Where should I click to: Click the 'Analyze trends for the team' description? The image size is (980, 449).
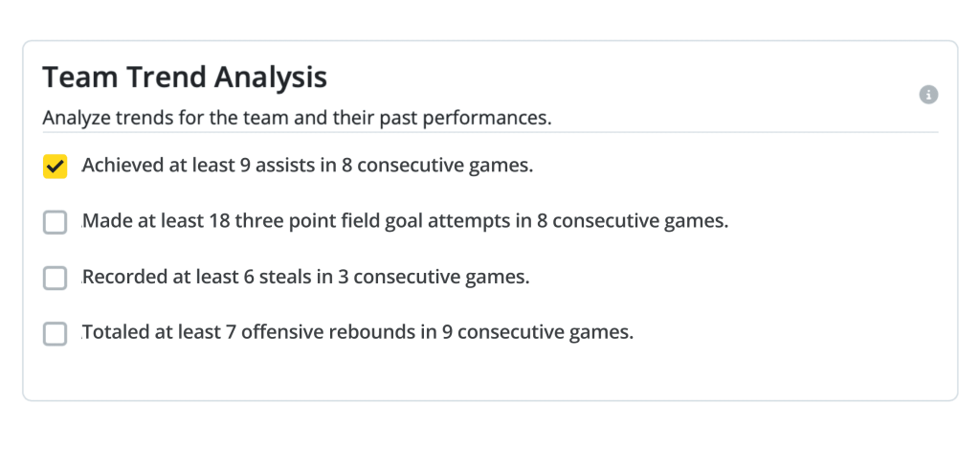(297, 118)
